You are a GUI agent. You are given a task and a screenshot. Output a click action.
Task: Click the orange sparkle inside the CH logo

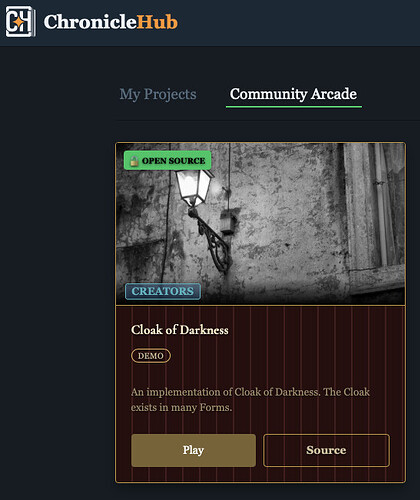19,22
